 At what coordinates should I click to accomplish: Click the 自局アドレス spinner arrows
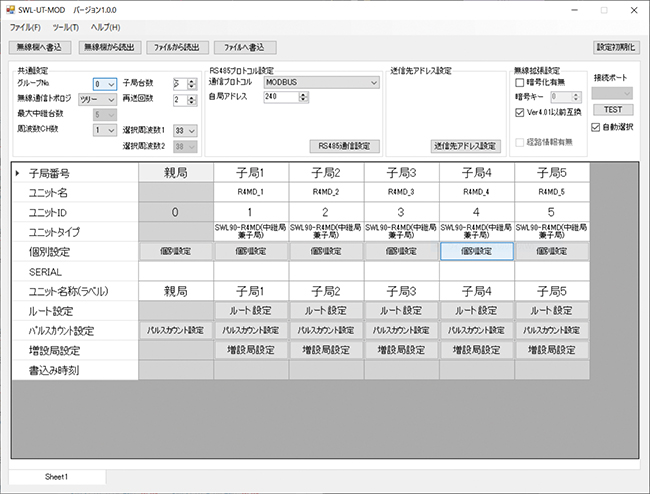point(303,97)
